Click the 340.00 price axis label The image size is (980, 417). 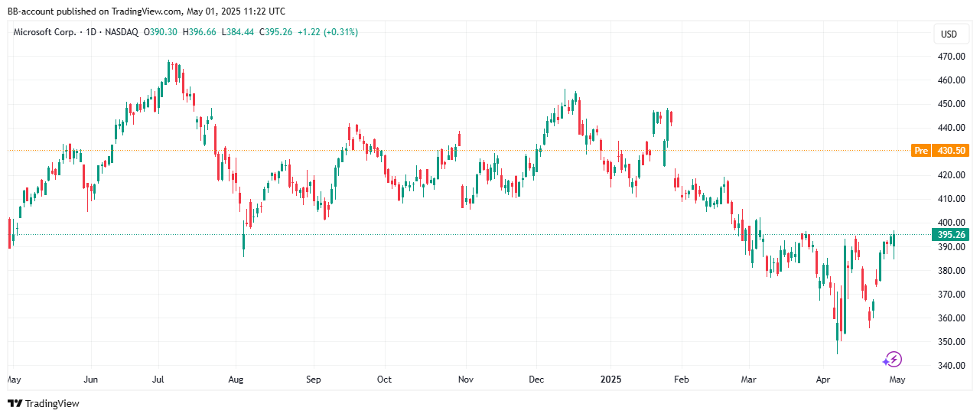click(x=951, y=366)
